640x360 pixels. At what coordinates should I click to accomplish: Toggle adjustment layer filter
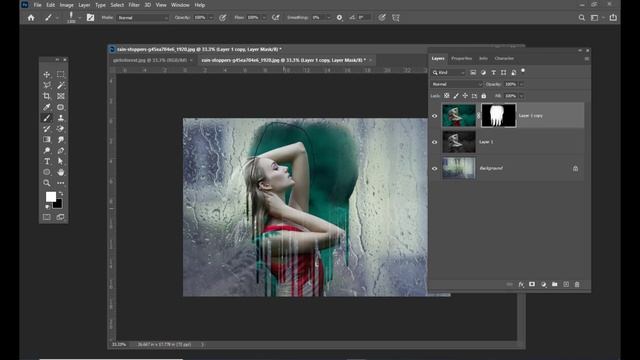click(x=483, y=72)
